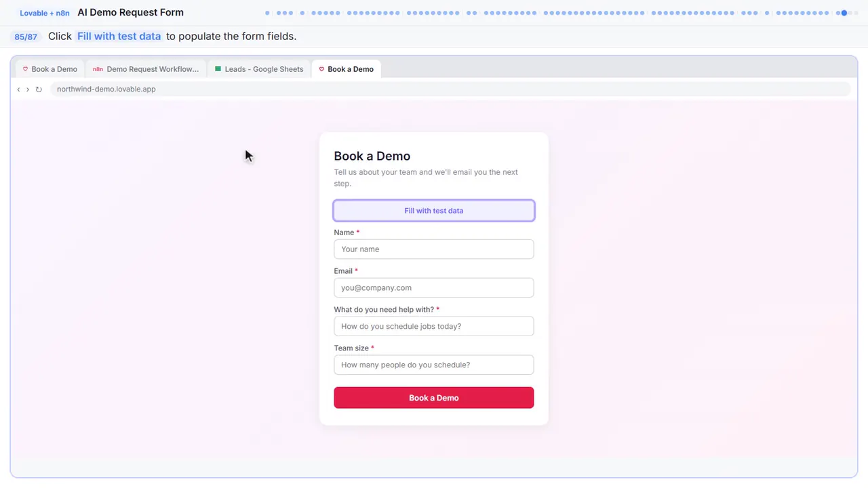The height and width of the screenshot is (488, 868).
Task: Go forward using browser forward arrow
Action: pyautogui.click(x=28, y=89)
